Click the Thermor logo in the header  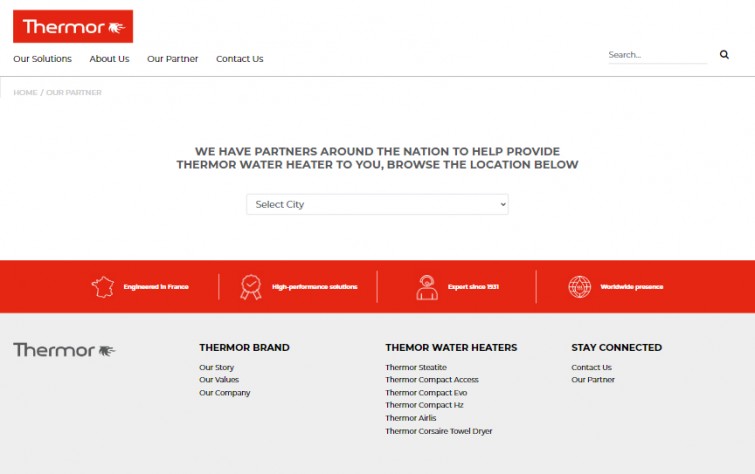click(73, 26)
